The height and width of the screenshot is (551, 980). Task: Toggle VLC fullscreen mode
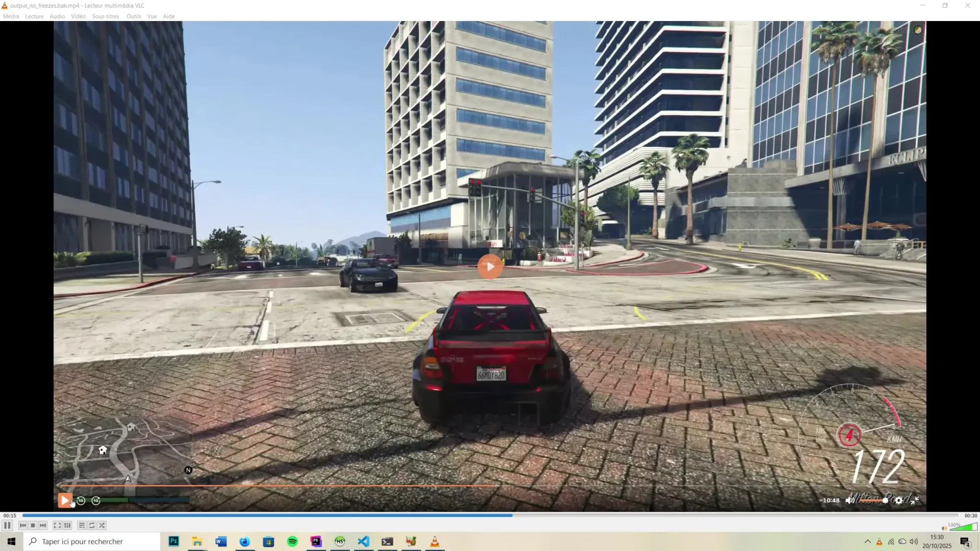tap(57, 525)
